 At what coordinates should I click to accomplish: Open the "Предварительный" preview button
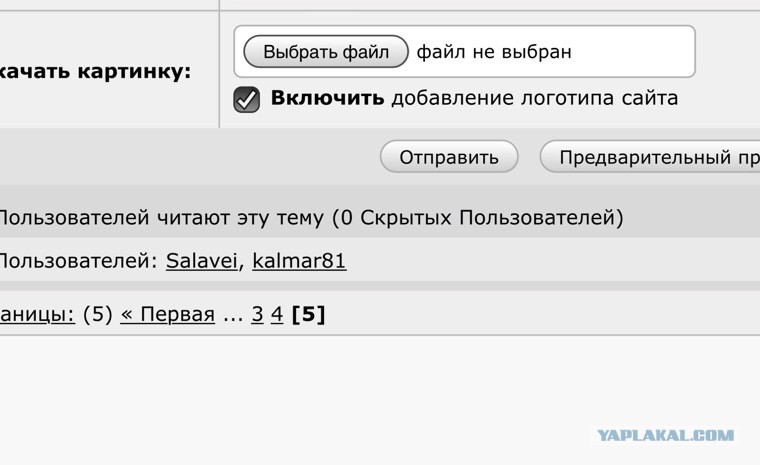click(x=650, y=157)
